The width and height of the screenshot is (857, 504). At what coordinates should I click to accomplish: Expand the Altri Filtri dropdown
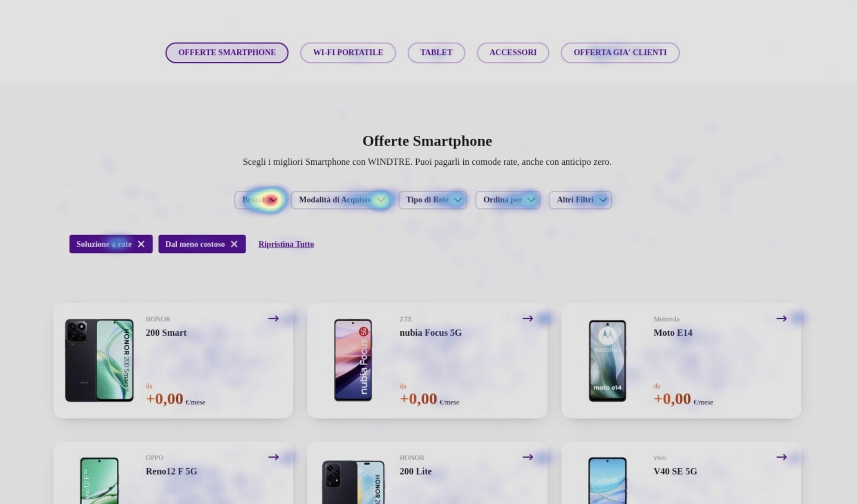pos(580,200)
